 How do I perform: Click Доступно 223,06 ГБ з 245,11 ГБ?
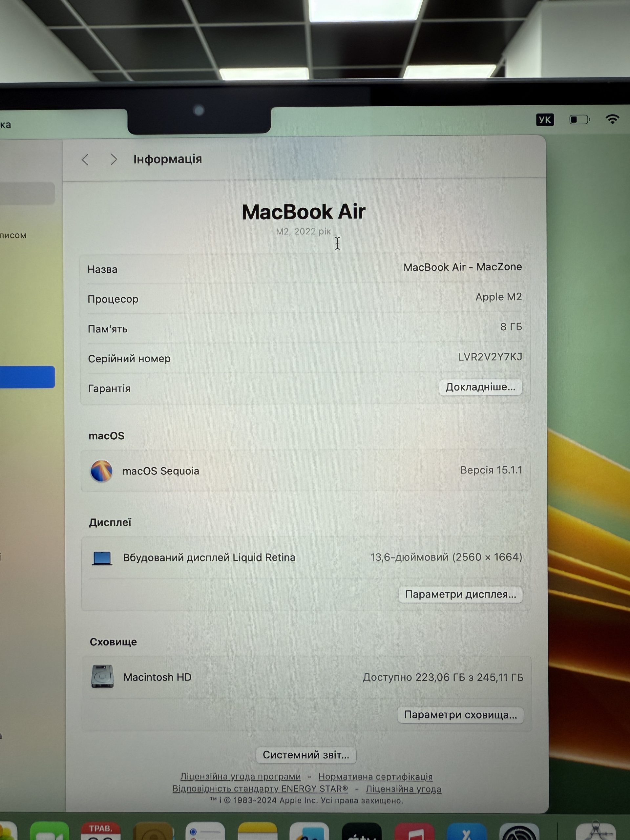click(x=443, y=677)
